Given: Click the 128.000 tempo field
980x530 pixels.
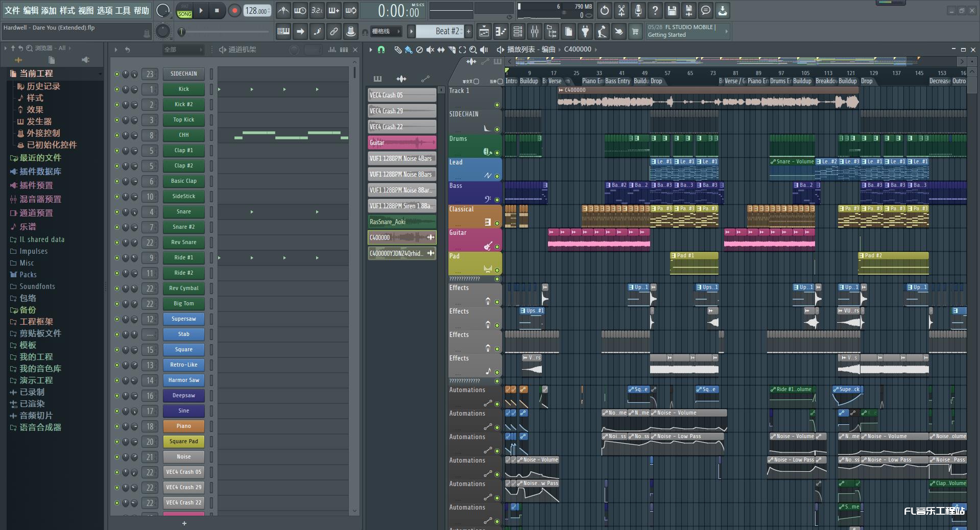Looking at the screenshot, I should [257, 10].
